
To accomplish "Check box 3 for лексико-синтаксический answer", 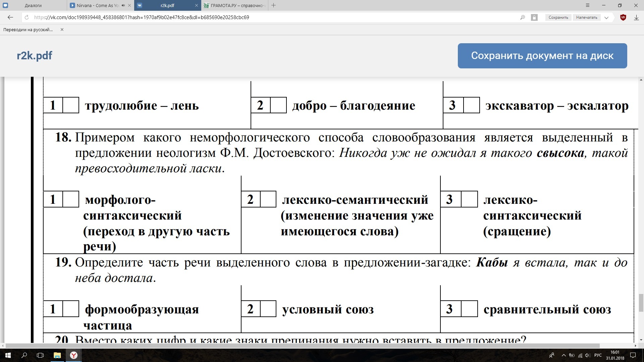I will click(469, 199).
